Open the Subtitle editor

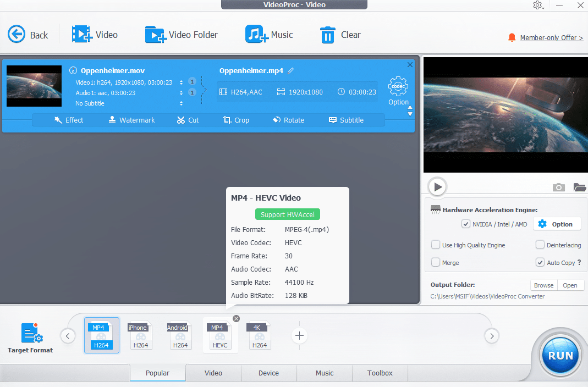(x=347, y=120)
